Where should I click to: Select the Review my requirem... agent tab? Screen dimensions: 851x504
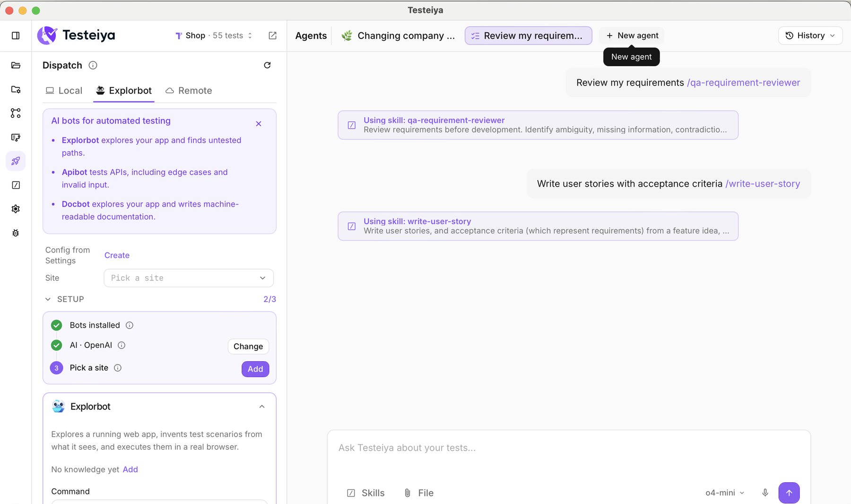coord(529,35)
